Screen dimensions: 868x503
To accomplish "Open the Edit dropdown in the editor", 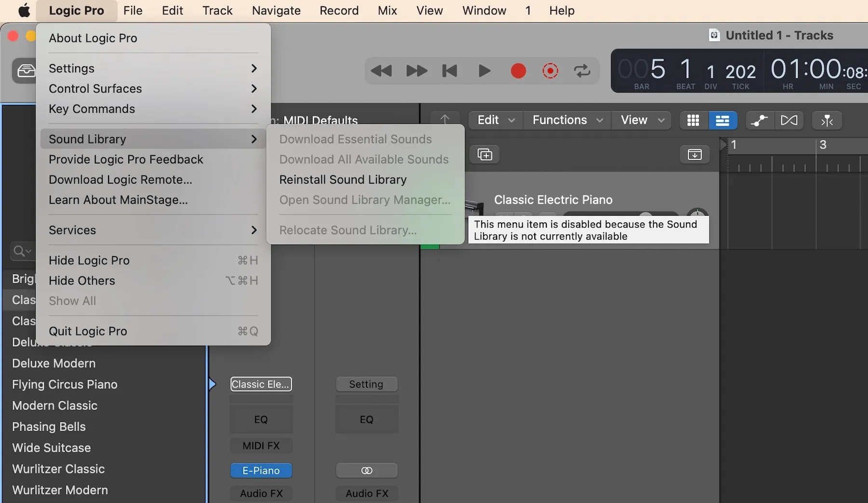I will (x=494, y=120).
